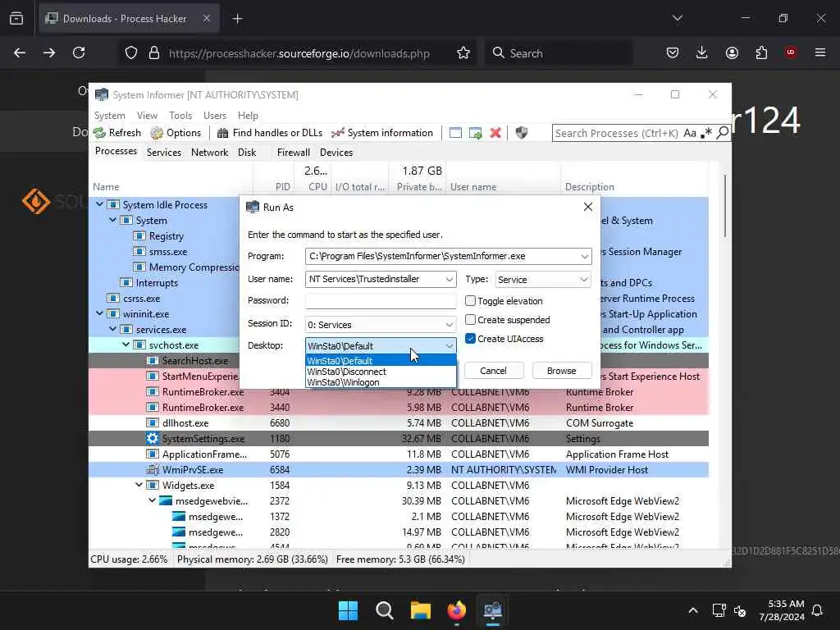The image size is (840, 630).
Task: Open Options in System Informer toolbar
Action: coord(176,133)
